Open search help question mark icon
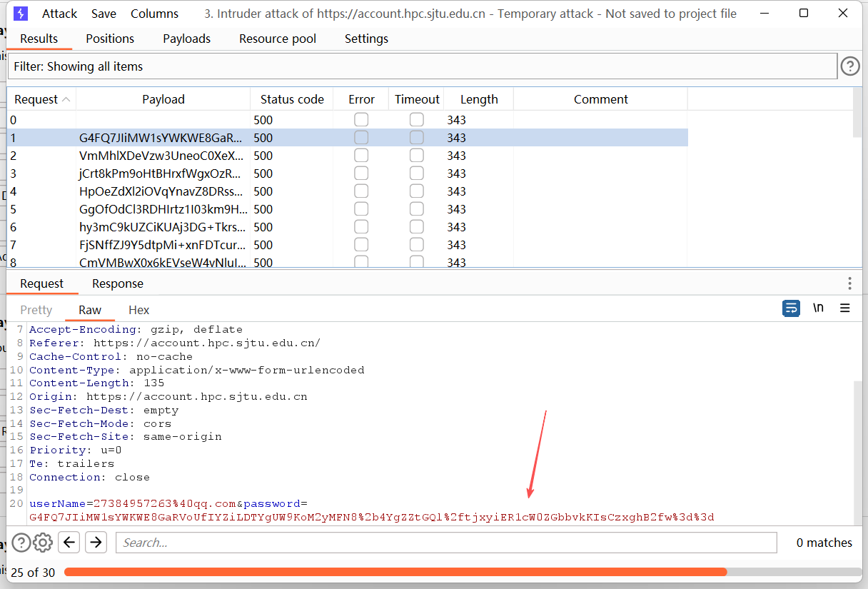 click(21, 543)
